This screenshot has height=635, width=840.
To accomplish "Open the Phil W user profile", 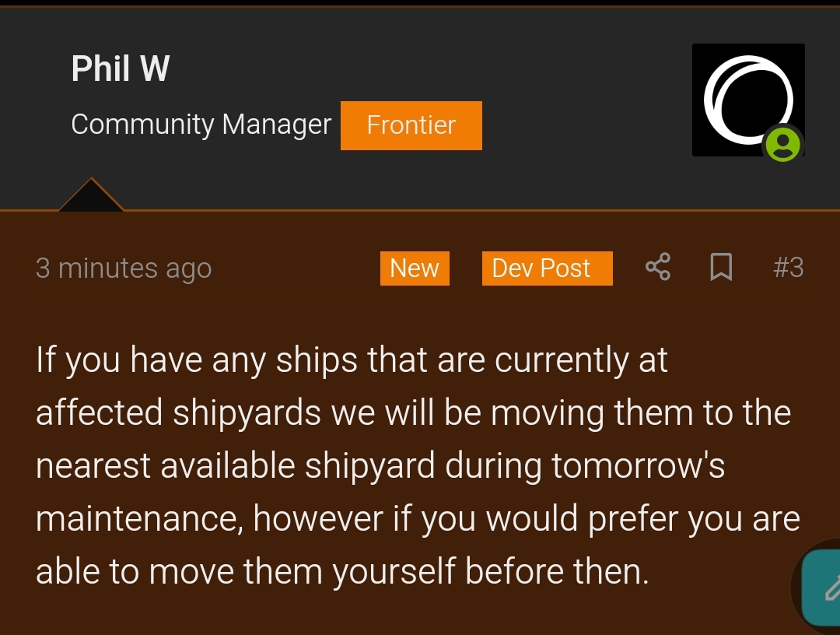I will 121,68.
